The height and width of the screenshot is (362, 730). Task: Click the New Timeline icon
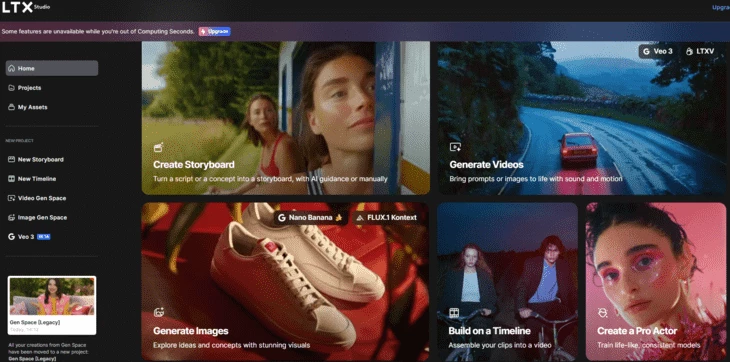(x=12, y=179)
